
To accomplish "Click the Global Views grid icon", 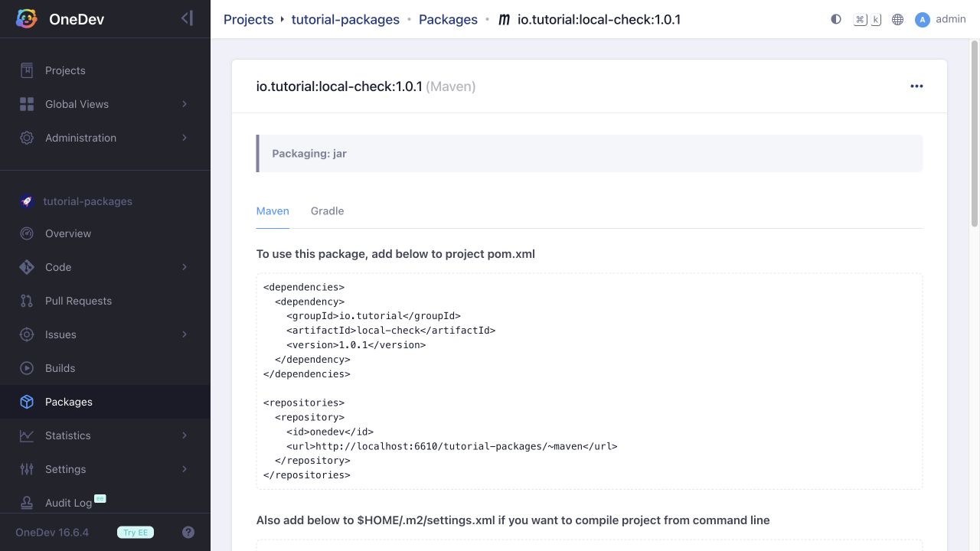I will tap(27, 104).
